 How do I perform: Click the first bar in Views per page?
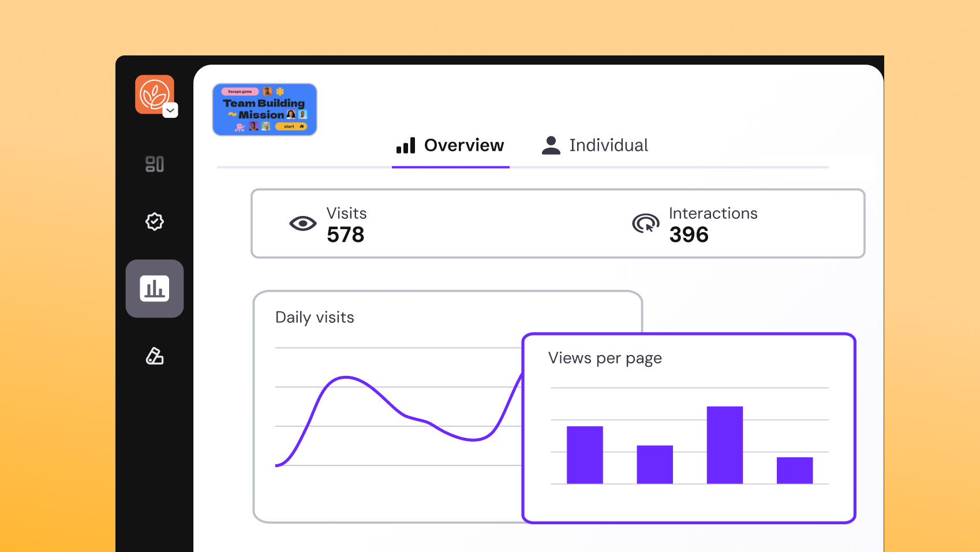click(x=585, y=455)
